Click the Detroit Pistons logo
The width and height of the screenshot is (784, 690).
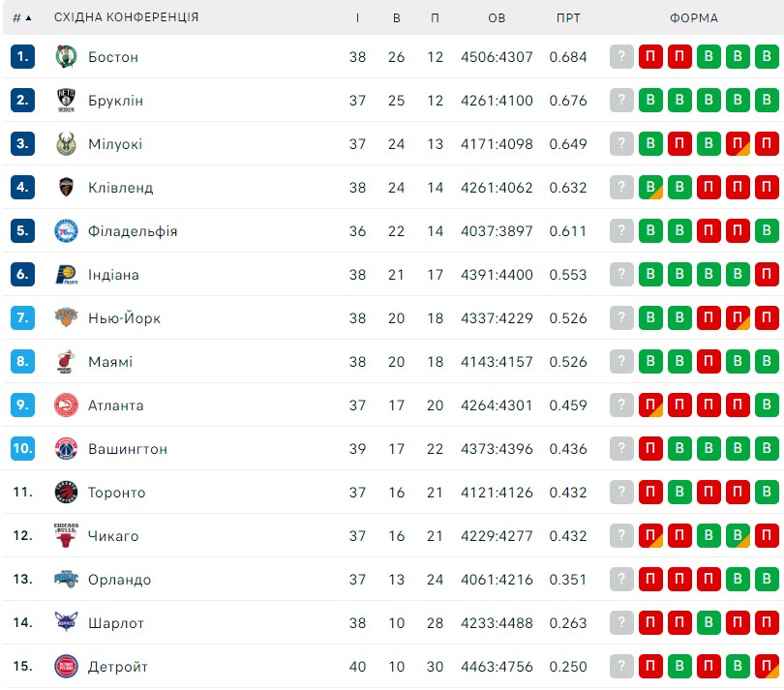tap(66, 666)
